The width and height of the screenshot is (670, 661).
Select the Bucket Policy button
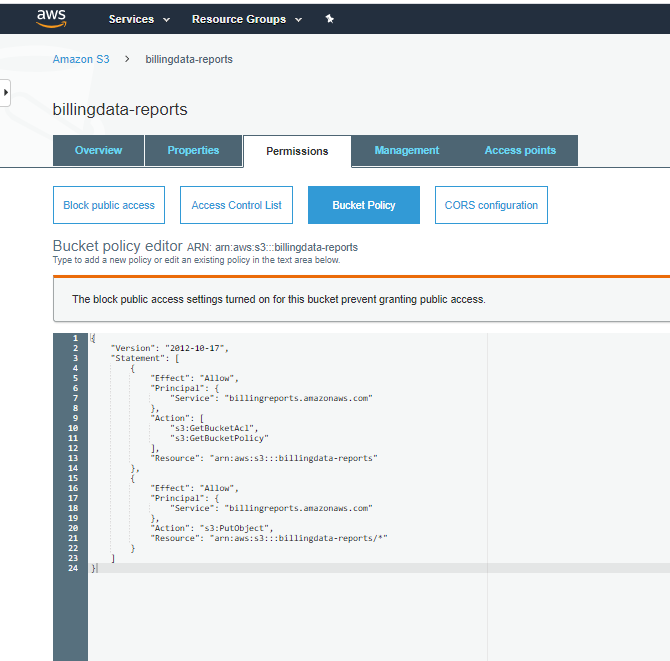[364, 205]
